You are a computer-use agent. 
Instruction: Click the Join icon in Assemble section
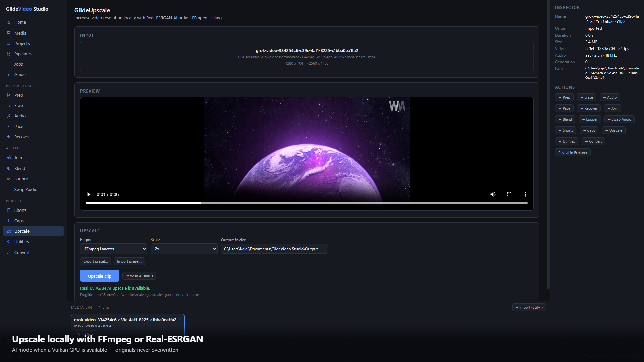click(x=9, y=157)
